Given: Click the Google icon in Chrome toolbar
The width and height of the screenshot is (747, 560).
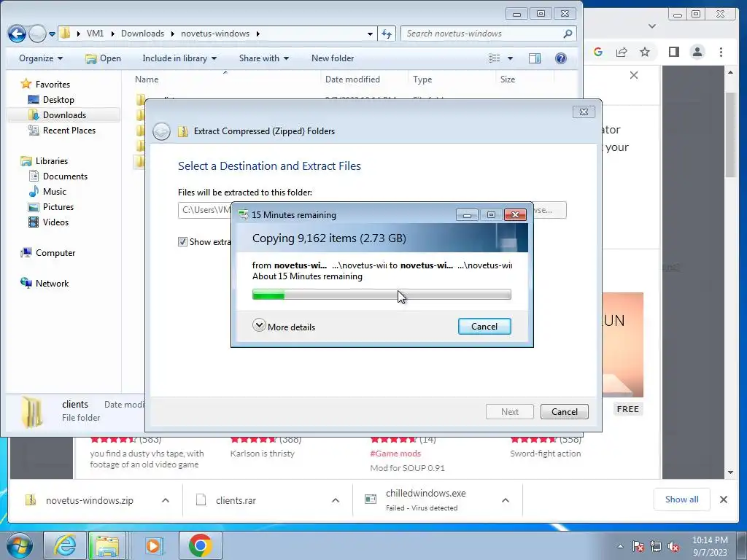Looking at the screenshot, I should pyautogui.click(x=598, y=52).
